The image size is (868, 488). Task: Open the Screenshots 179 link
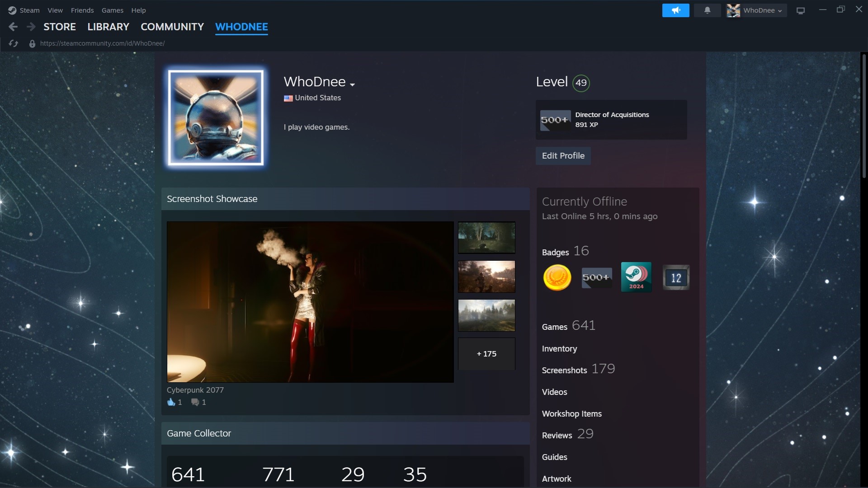[x=578, y=369]
